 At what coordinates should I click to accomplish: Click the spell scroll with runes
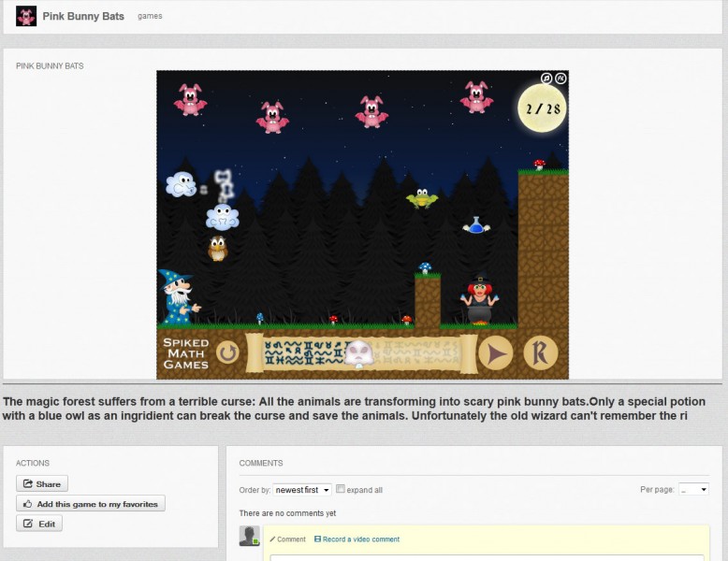click(361, 353)
